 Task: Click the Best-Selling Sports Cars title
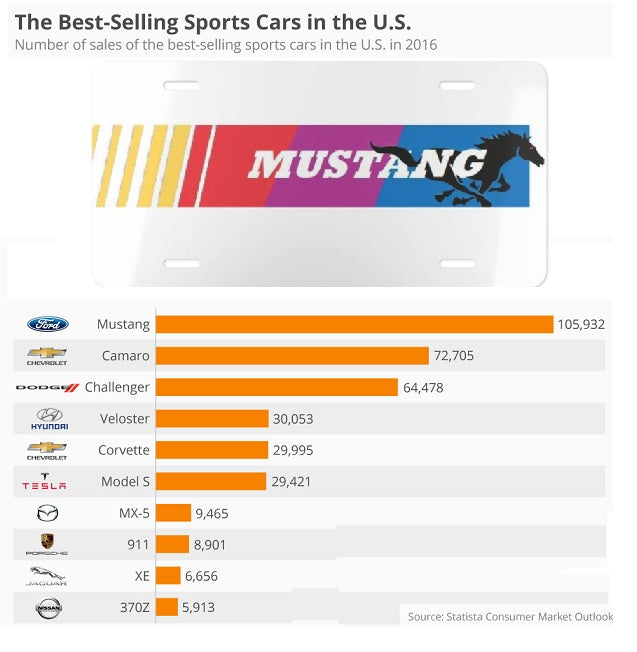click(x=212, y=21)
